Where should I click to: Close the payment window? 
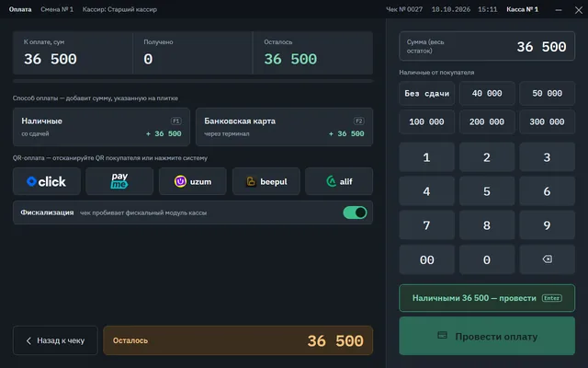[x=579, y=10]
